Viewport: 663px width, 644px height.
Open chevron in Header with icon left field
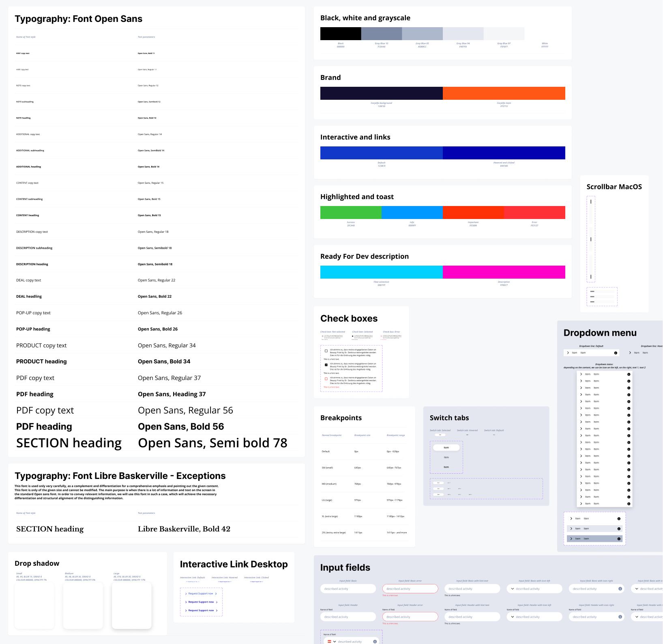tap(513, 617)
